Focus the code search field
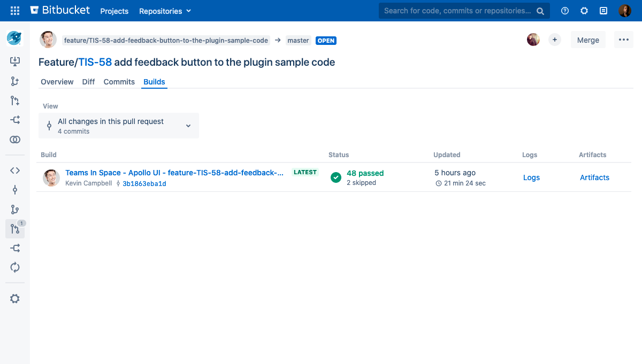 point(464,11)
